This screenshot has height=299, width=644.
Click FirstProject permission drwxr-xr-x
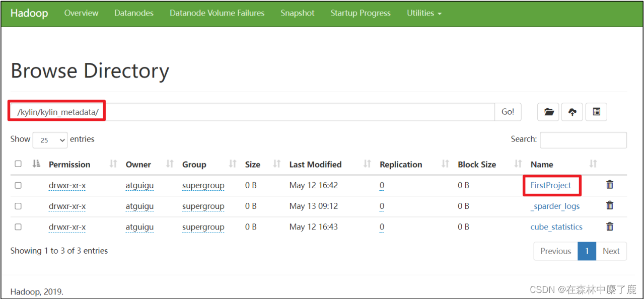click(67, 185)
